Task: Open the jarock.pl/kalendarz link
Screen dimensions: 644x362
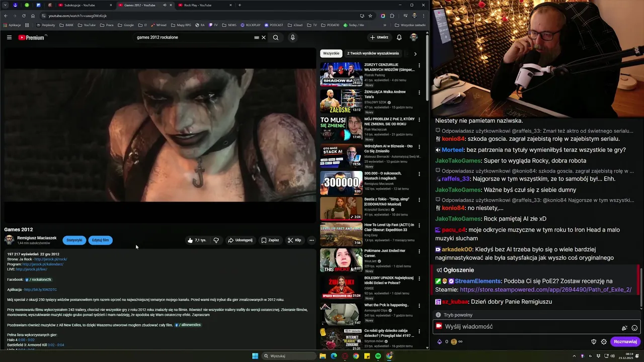Action: tap(43, 264)
